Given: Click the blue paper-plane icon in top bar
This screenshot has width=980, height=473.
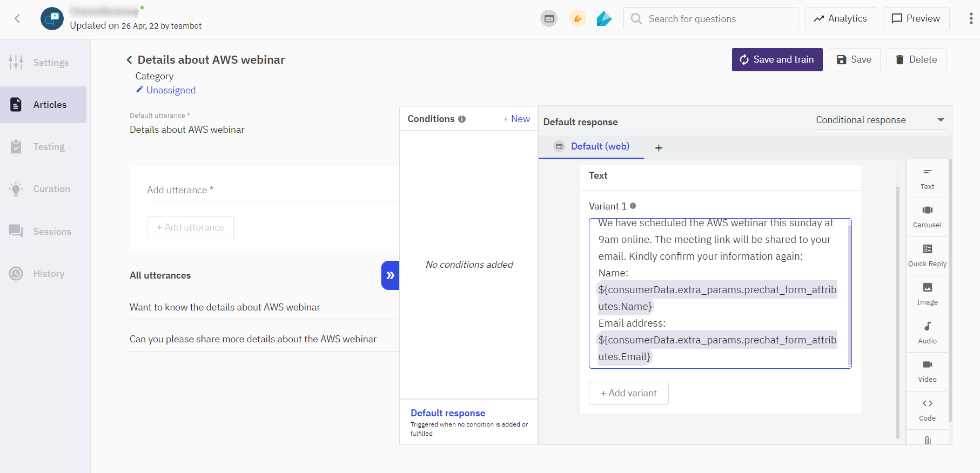Looking at the screenshot, I should 604,19.
